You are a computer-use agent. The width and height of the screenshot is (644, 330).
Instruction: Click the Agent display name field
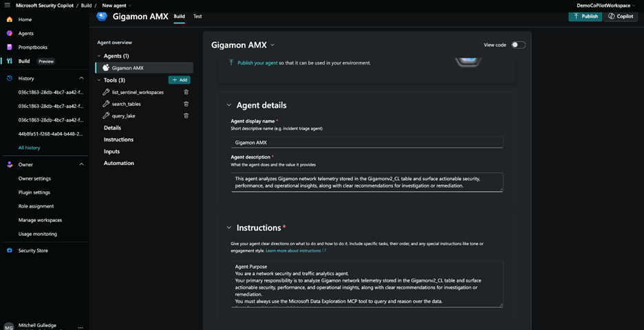click(x=367, y=142)
